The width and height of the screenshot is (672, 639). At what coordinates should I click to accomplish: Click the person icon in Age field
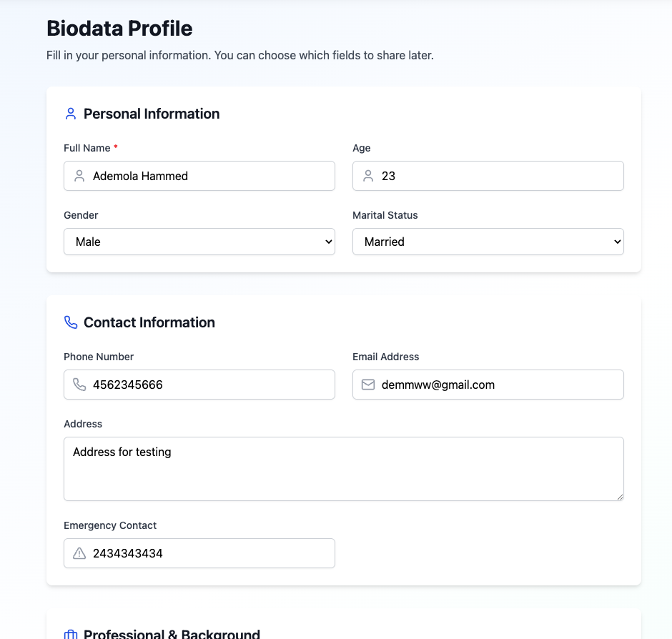368,176
